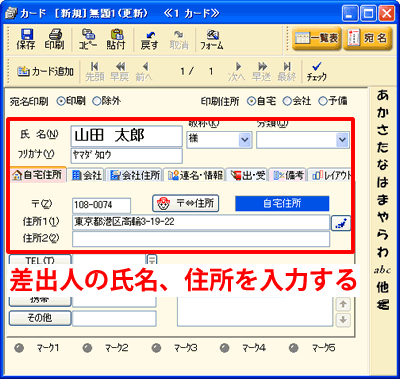Image resolution: width=400 pixels, height=379 pixels.
Task: Switch to the 連名・情報 tab
Action: 195,175
